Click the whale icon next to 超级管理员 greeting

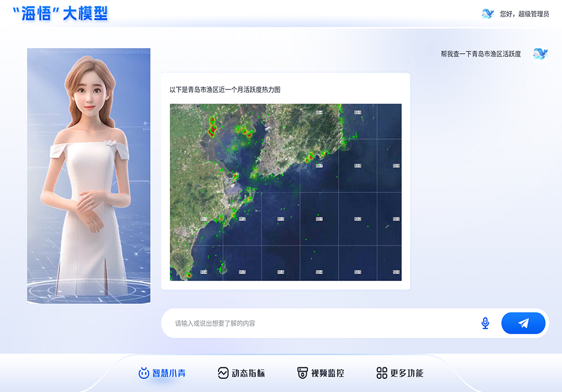point(488,14)
